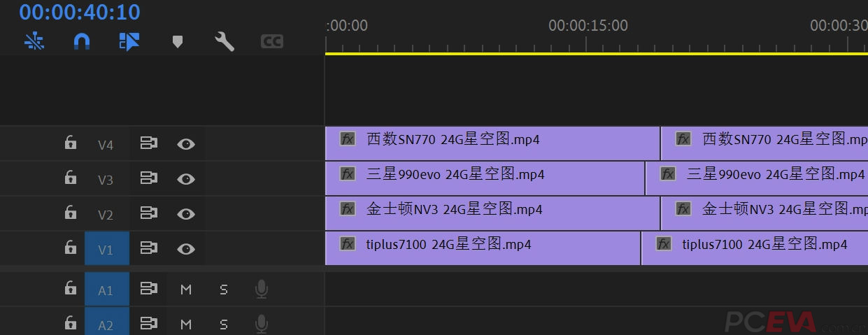Mute audio track A1

[186, 290]
